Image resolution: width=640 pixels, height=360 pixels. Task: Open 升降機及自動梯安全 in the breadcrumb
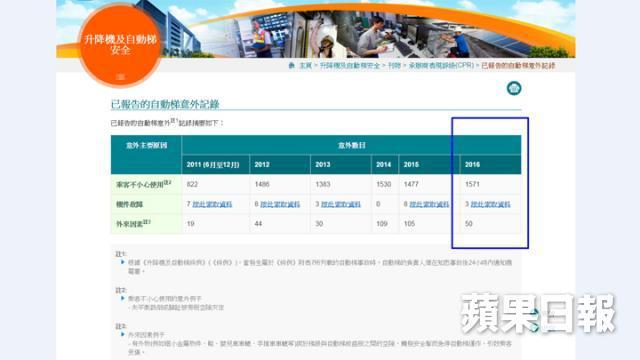coord(349,65)
